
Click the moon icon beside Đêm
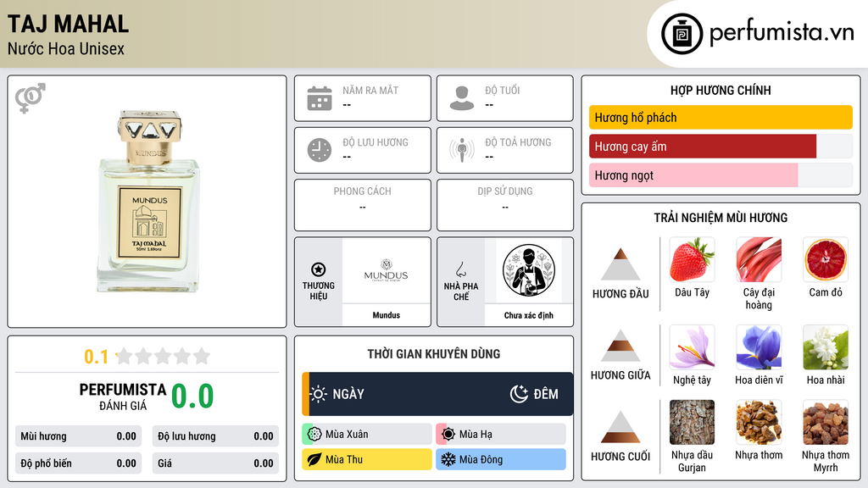tap(519, 394)
